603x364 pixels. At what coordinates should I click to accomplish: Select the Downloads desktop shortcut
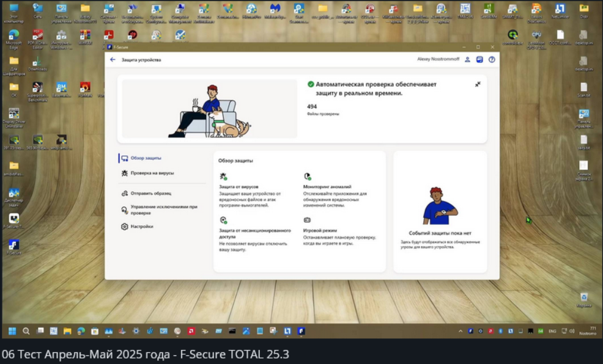tap(37, 64)
